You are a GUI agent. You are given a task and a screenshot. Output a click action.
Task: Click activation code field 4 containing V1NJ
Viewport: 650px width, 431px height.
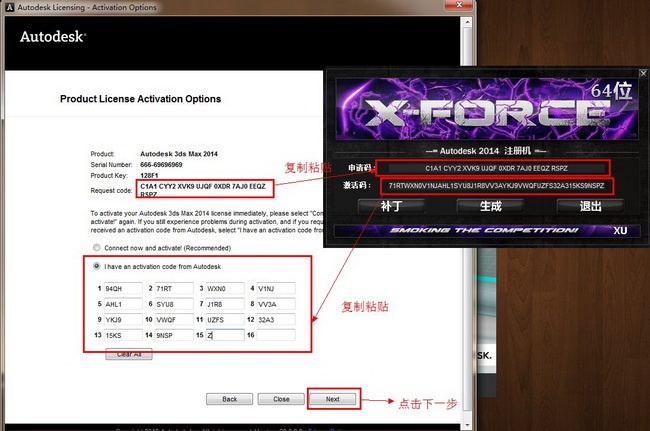point(276,288)
